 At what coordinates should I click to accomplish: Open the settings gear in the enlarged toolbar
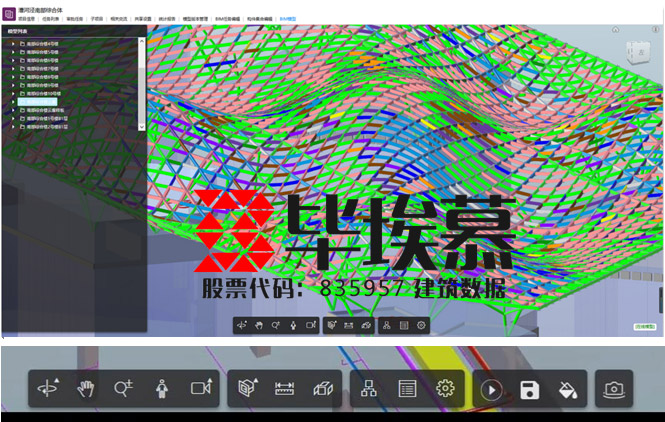445,388
